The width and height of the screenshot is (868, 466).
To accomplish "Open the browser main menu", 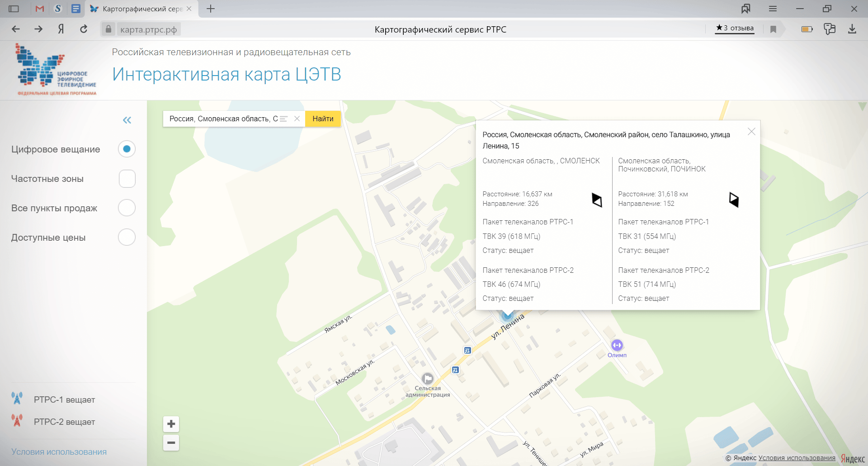I will click(773, 9).
